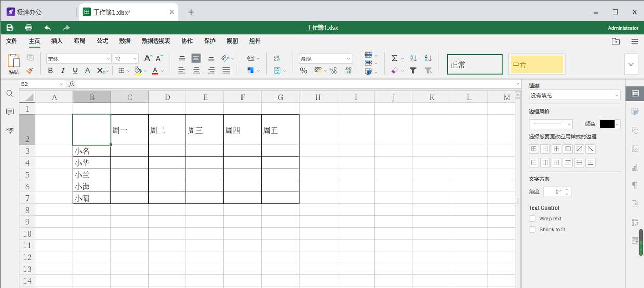Enable the Shrink to fit checkbox
This screenshot has height=288, width=644.
coord(532,229)
